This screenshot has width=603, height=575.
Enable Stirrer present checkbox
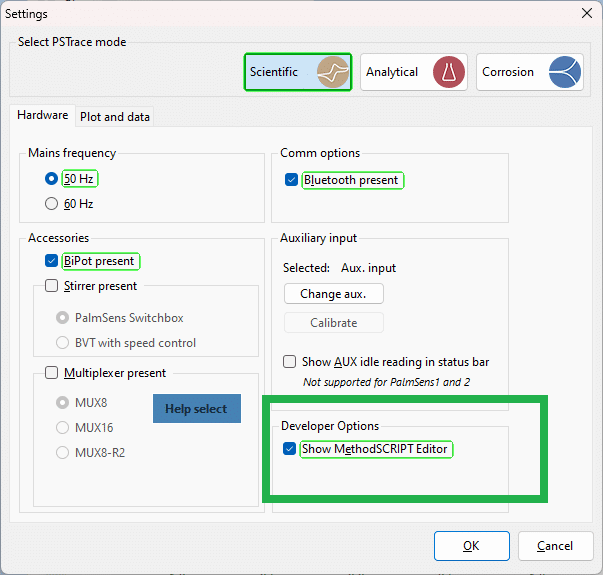coord(51,286)
